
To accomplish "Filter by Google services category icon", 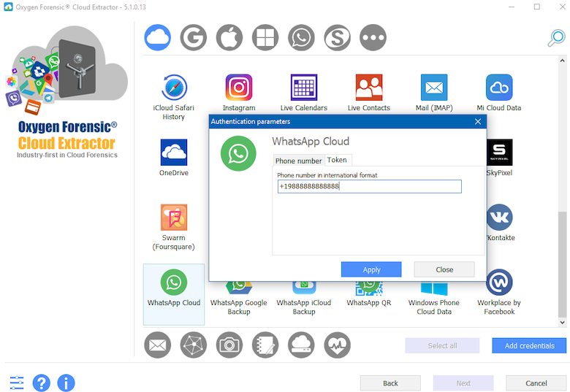I will (x=194, y=37).
